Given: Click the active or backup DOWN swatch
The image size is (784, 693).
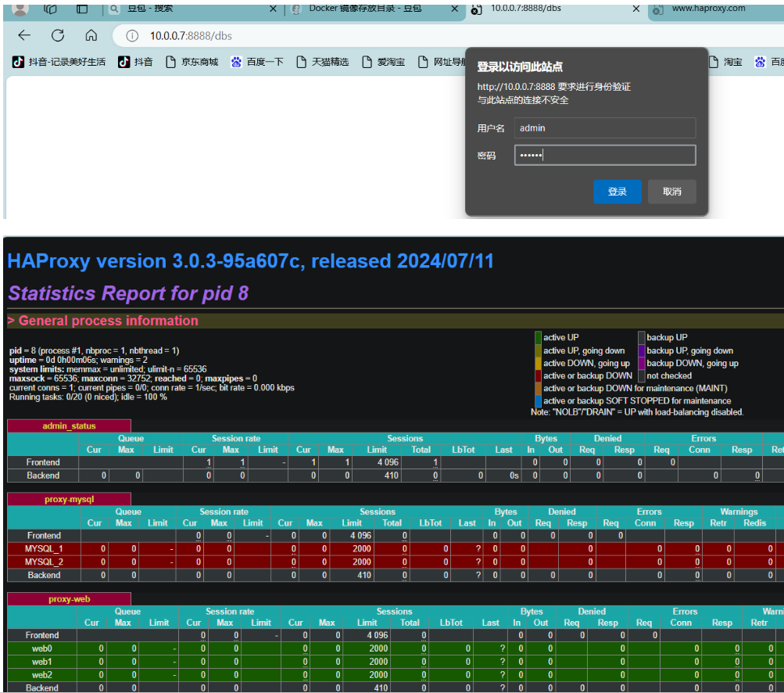Looking at the screenshot, I should (538, 375).
